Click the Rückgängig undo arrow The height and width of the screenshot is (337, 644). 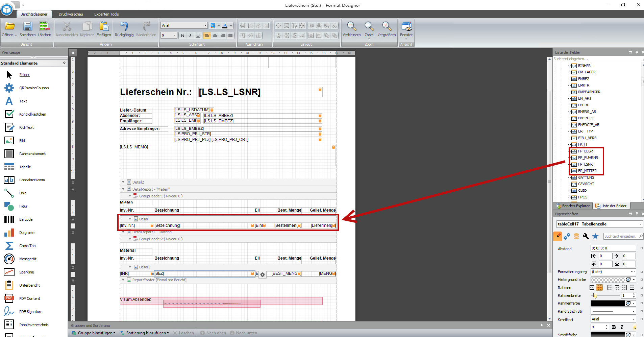tap(124, 27)
